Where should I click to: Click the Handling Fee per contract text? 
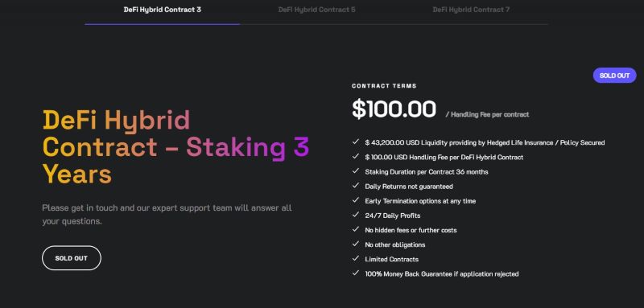point(488,115)
